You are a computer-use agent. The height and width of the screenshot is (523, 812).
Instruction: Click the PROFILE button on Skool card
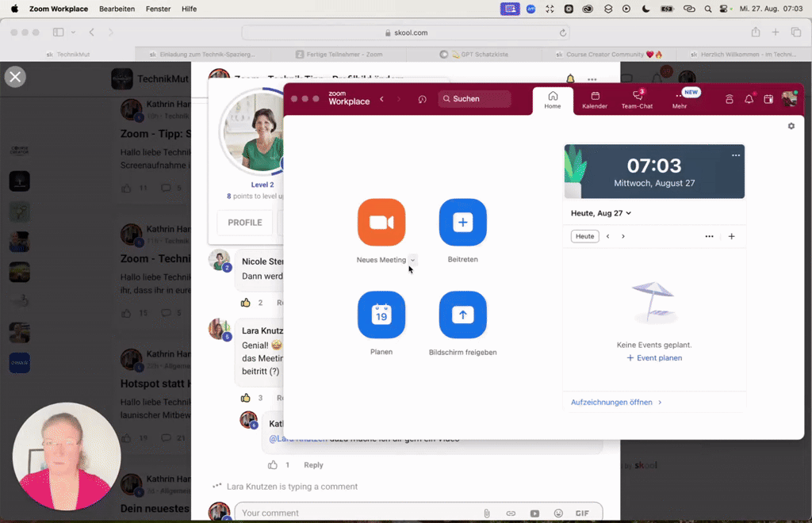(x=245, y=223)
